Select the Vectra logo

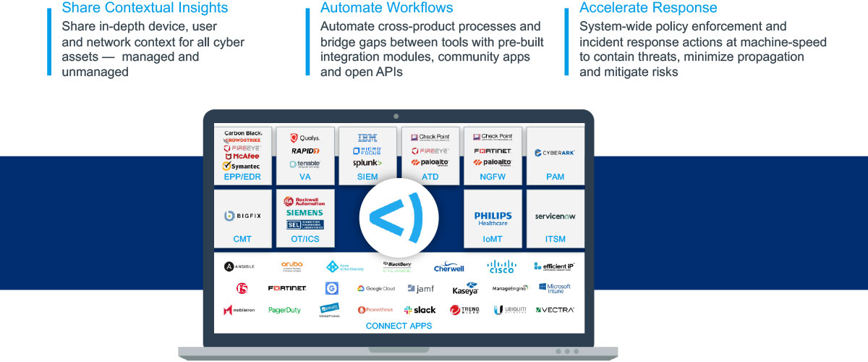pyautogui.click(x=555, y=310)
